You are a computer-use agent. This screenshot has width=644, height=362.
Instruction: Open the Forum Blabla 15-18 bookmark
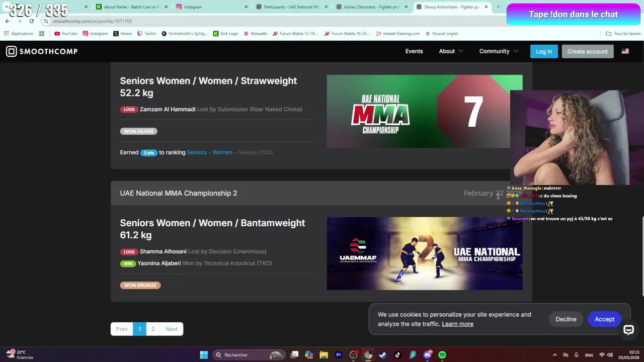click(x=295, y=34)
